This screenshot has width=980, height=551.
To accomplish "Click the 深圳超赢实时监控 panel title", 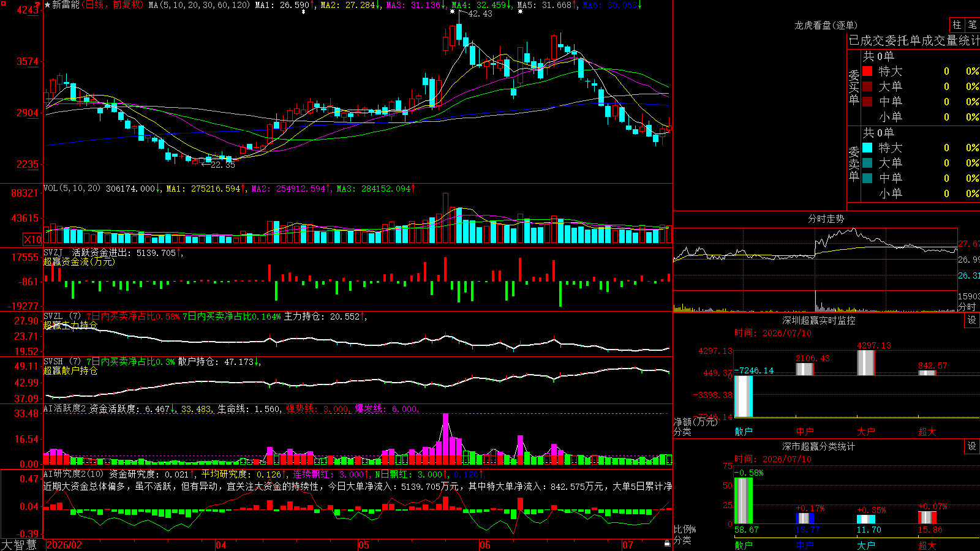I will click(x=818, y=320).
